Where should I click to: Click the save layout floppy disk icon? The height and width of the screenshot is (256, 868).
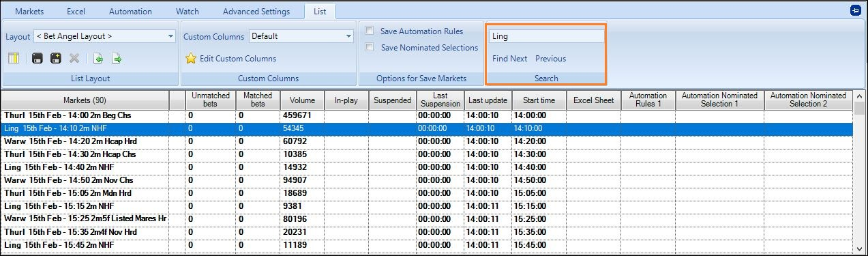[38, 59]
